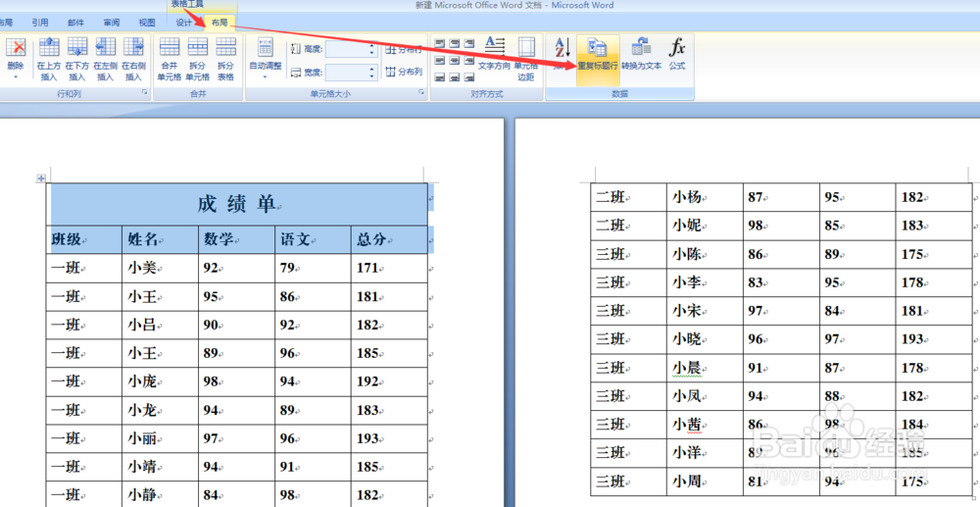This screenshot has height=507, width=980.
Task: Align cell text top left
Action: pyautogui.click(x=440, y=43)
